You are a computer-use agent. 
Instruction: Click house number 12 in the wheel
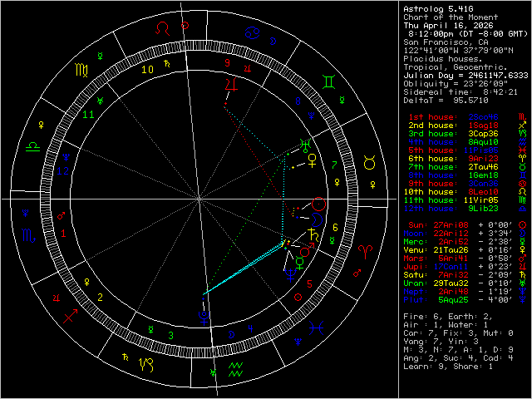(63, 171)
